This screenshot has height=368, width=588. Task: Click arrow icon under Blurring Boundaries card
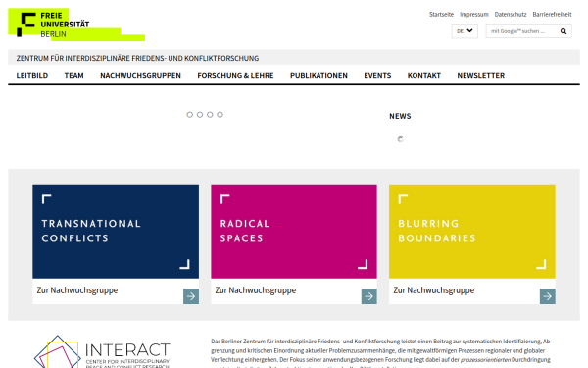coord(548,296)
